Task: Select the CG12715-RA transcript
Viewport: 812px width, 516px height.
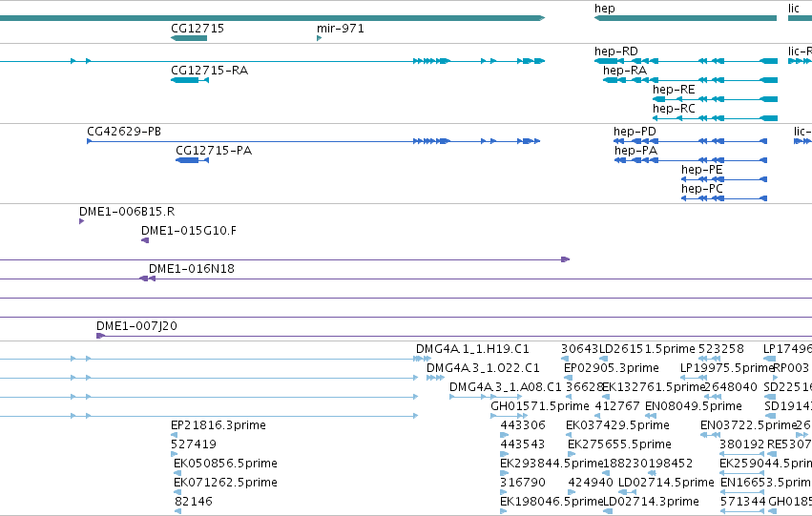Action: click(x=190, y=80)
